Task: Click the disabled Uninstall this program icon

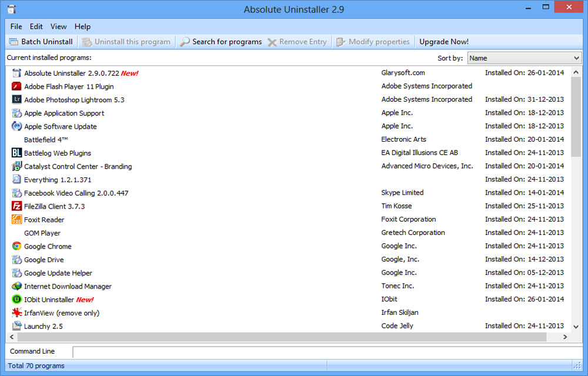Action: (87, 42)
